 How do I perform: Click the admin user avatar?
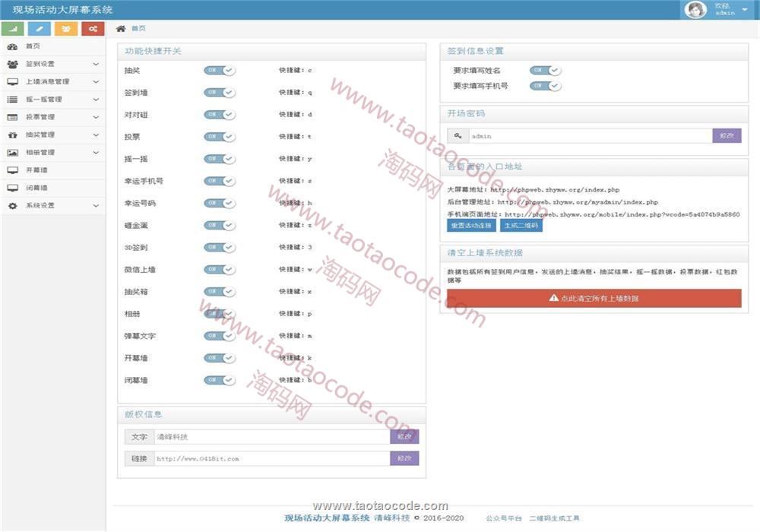(695, 9)
